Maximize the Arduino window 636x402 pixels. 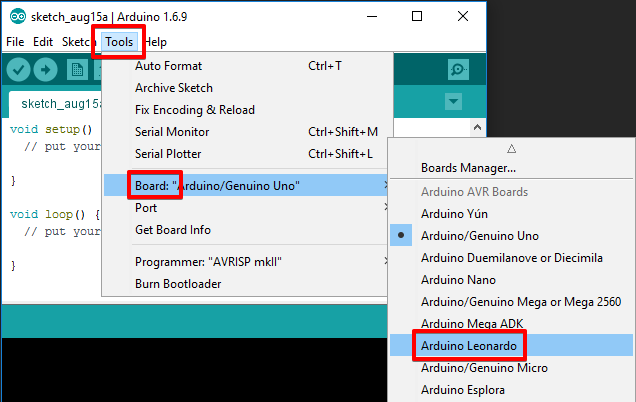click(x=417, y=17)
